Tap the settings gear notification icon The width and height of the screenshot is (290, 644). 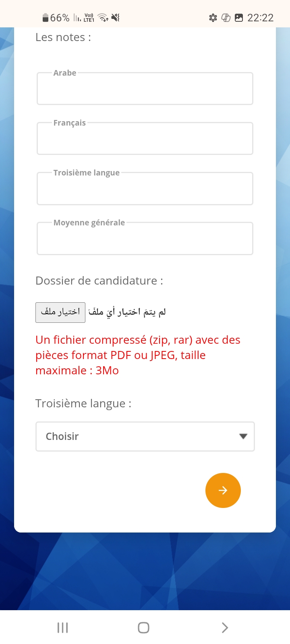213,18
